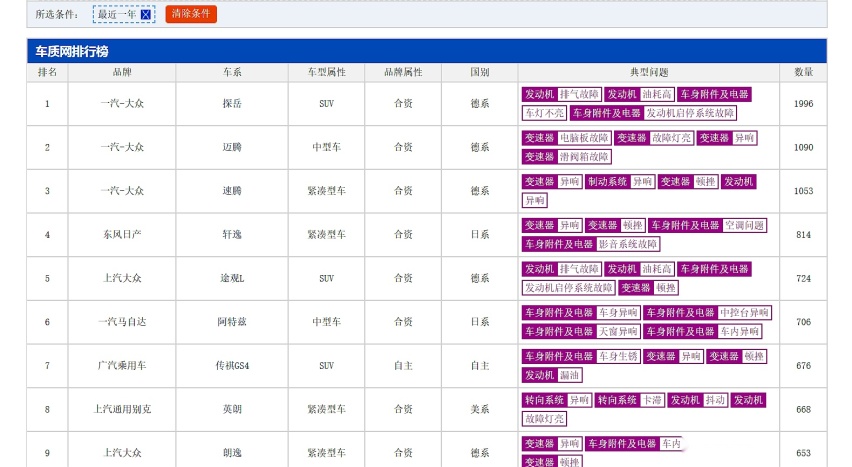Viewport: 852px width, 467px height.
Task: Click the 变速器 故障灯亮 tag in 迈腾 row
Action: (654, 138)
